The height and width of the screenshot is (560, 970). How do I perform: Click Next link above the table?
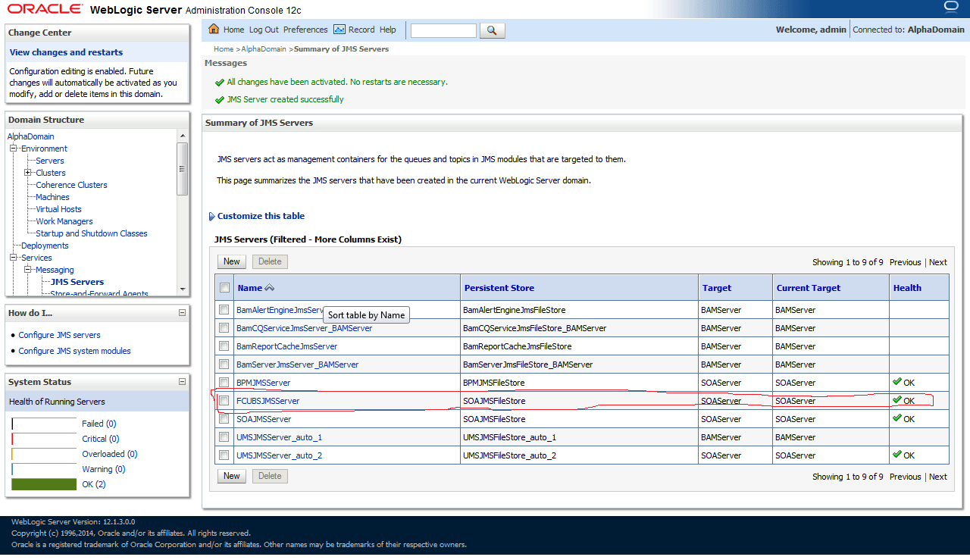click(x=938, y=262)
